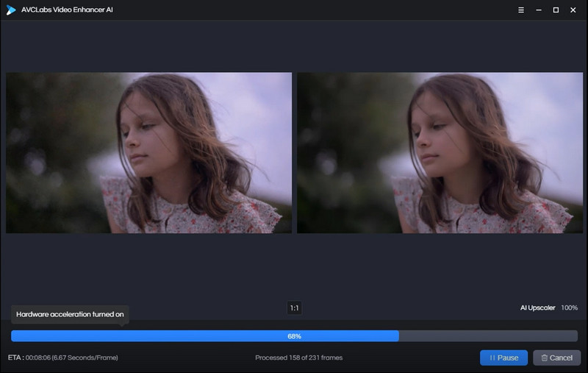Minimize the Video Enhancer AI window
588x373 pixels.
539,10
